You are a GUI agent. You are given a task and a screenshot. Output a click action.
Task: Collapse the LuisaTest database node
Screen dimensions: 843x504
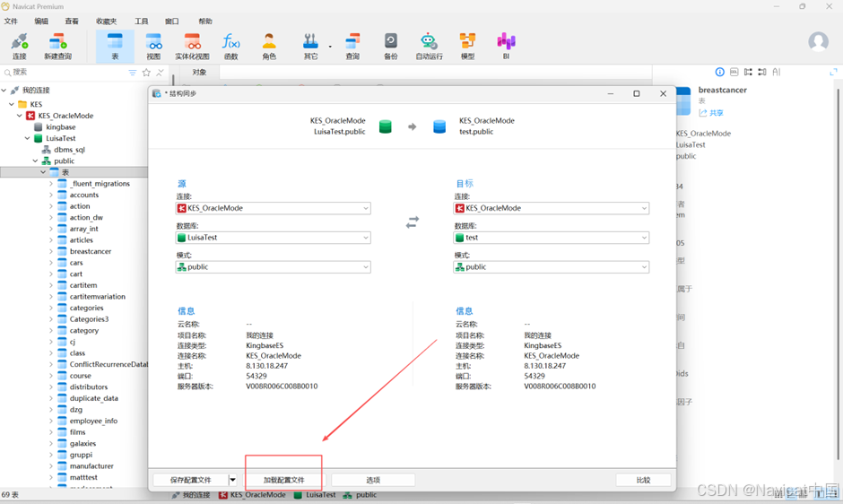pos(28,138)
